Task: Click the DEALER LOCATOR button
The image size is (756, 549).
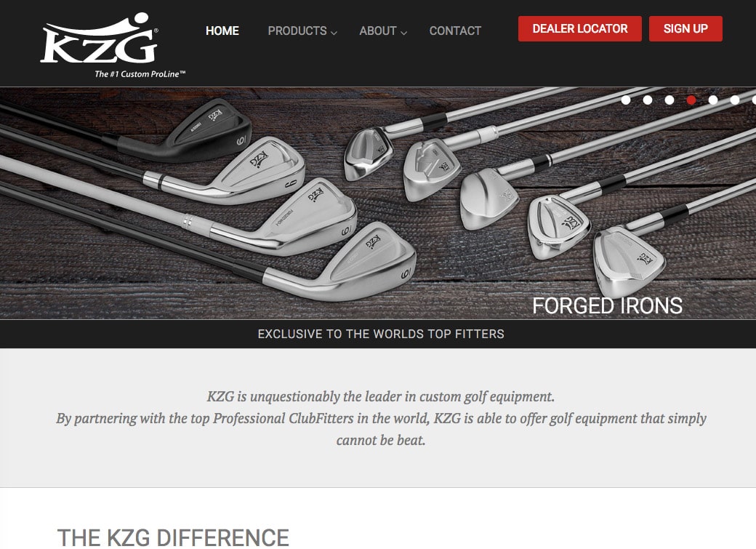Action: [580, 28]
